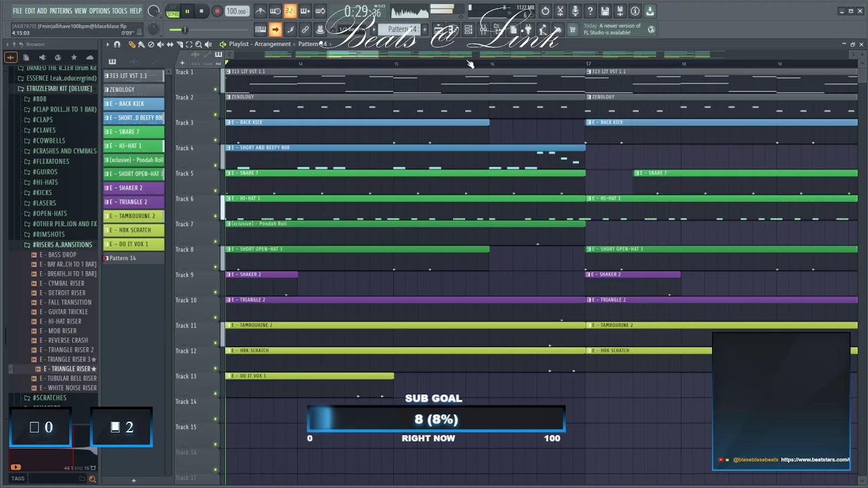
Task: Click the link (chain) icon in toolbar
Action: (x=305, y=29)
